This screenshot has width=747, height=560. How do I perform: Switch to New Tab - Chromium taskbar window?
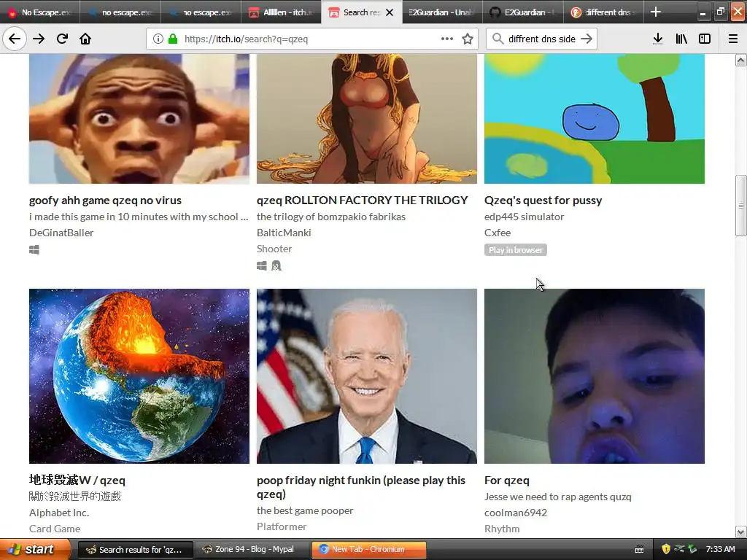tap(368, 549)
